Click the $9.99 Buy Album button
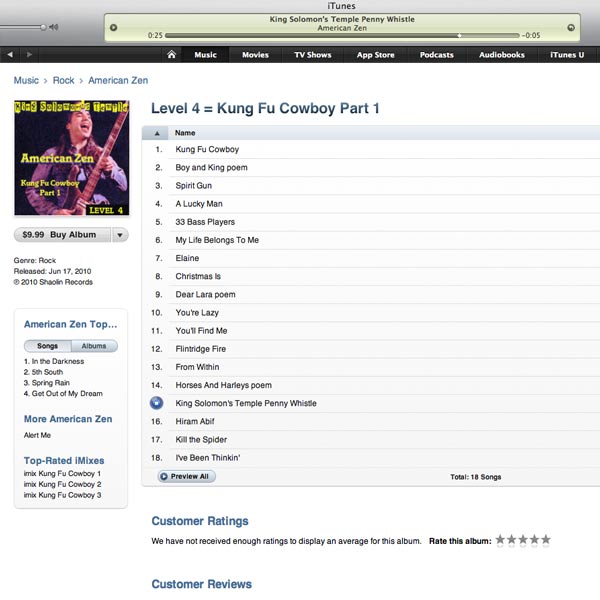600x600 pixels. (63, 235)
